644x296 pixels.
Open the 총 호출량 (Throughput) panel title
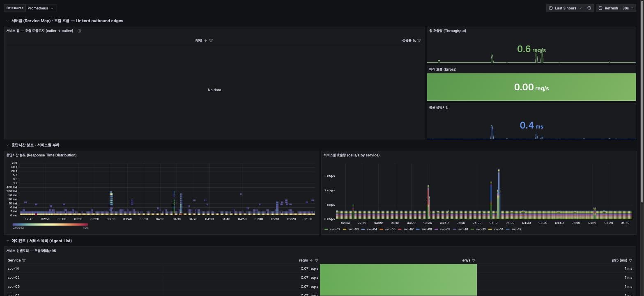pyautogui.click(x=447, y=31)
